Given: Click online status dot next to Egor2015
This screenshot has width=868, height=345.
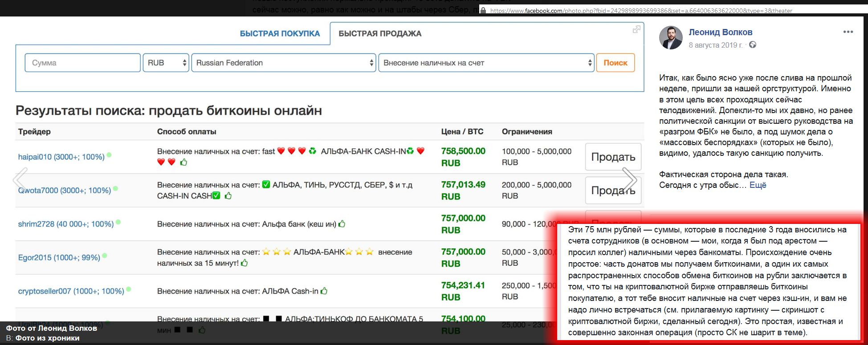Looking at the screenshot, I should pos(105,256).
